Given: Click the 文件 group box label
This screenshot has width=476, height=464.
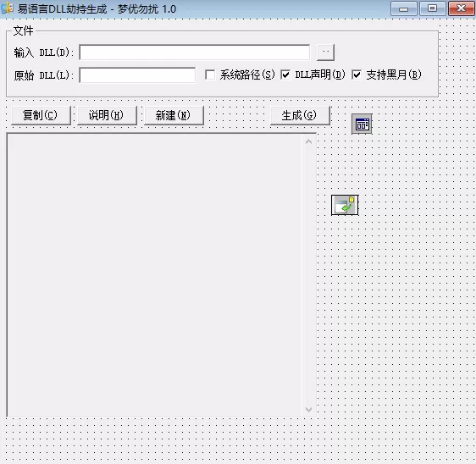Looking at the screenshot, I should pos(24,31).
